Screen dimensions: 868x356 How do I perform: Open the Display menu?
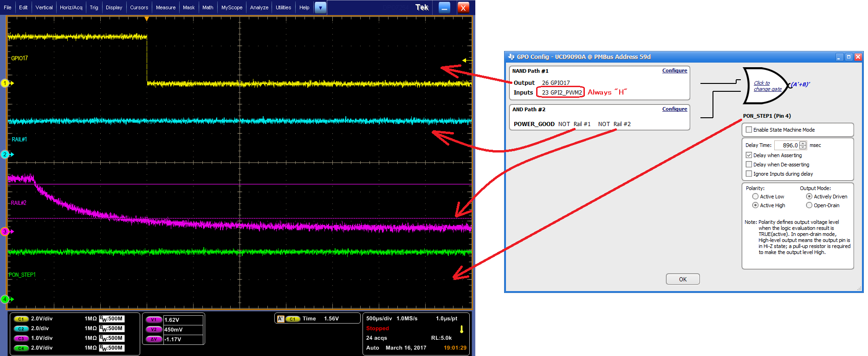(114, 7)
